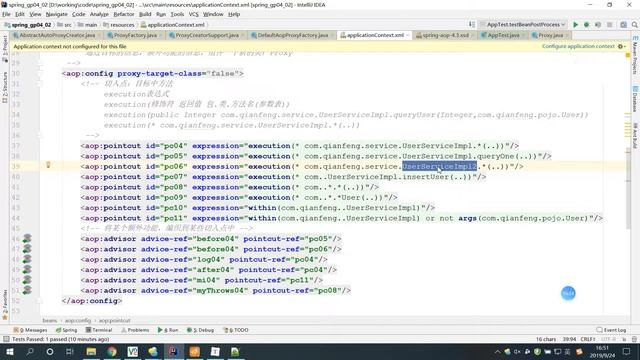Change the CRLF line separator setting
The image size is (640, 360).
tap(587, 339)
